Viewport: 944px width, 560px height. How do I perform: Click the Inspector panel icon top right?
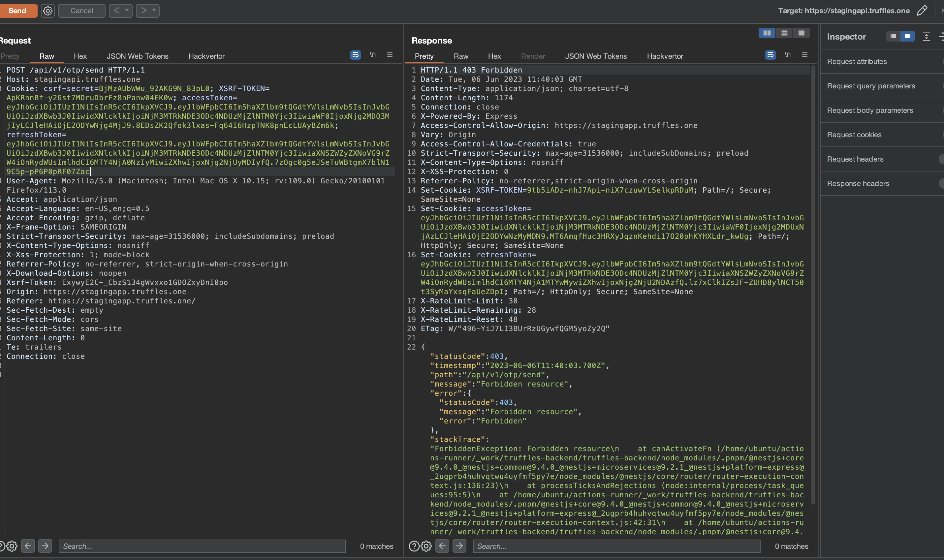point(907,36)
